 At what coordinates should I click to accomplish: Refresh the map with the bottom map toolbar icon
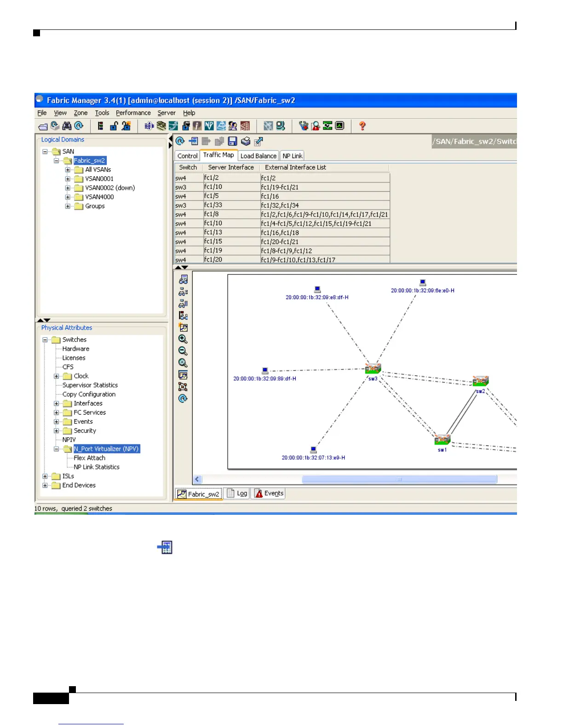183,399
